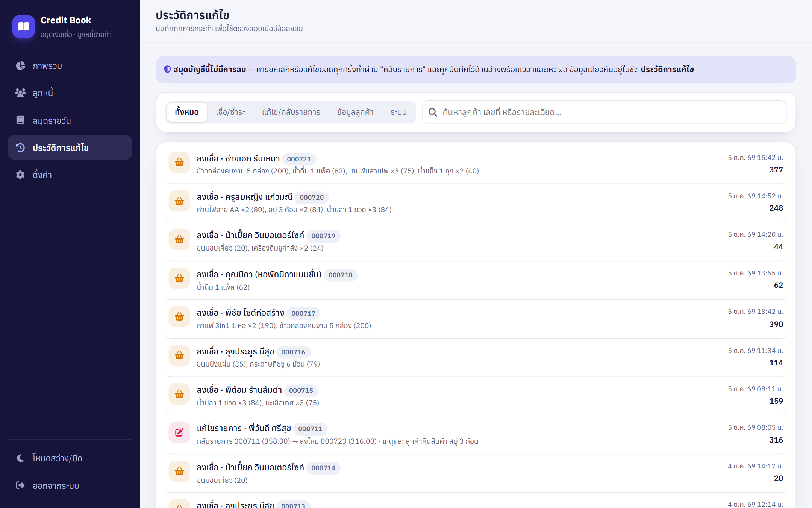
Task: Open ลูกหนี้ debtors people icon
Action: click(x=20, y=93)
